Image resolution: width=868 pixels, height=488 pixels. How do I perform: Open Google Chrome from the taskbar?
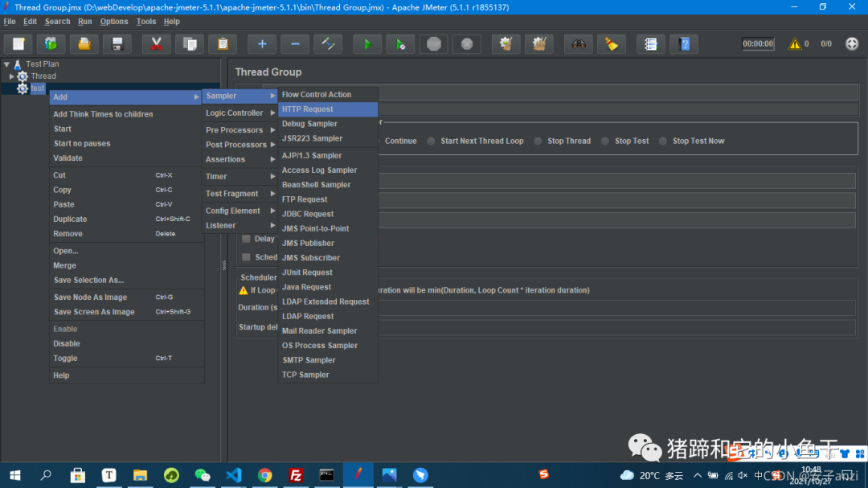(264, 474)
